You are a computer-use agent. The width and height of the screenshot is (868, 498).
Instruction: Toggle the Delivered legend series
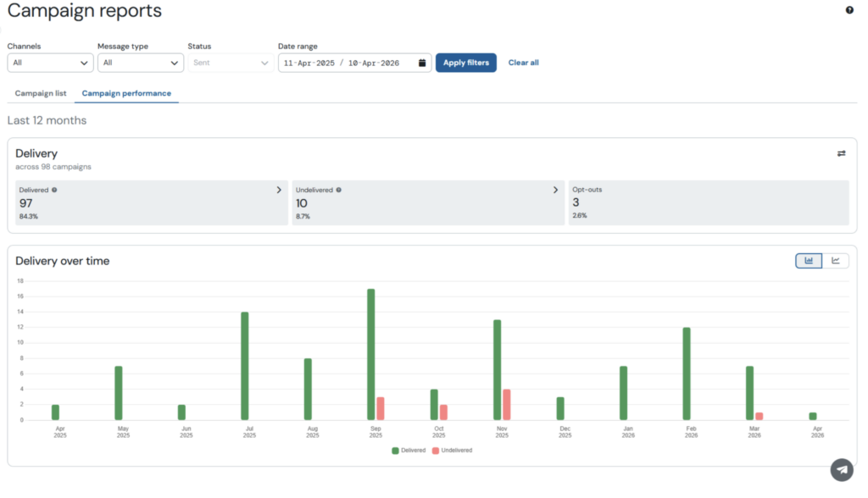click(x=411, y=451)
